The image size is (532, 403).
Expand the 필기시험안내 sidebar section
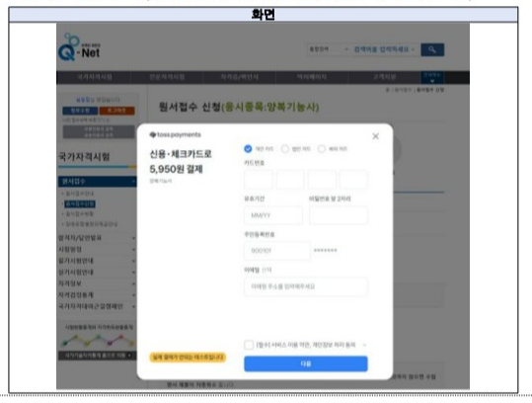[x=98, y=261]
